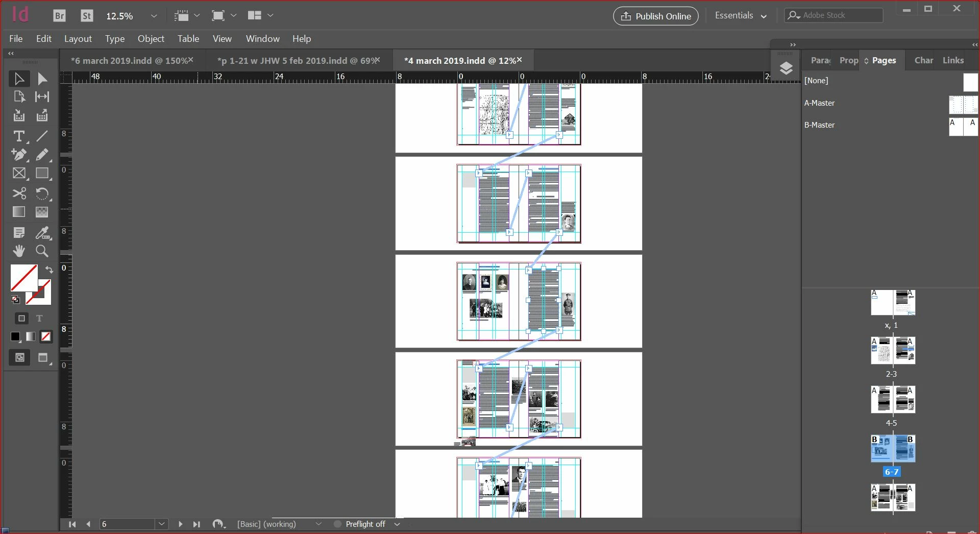
Task: Open Adobe Bridge with the Br icon
Action: (59, 16)
